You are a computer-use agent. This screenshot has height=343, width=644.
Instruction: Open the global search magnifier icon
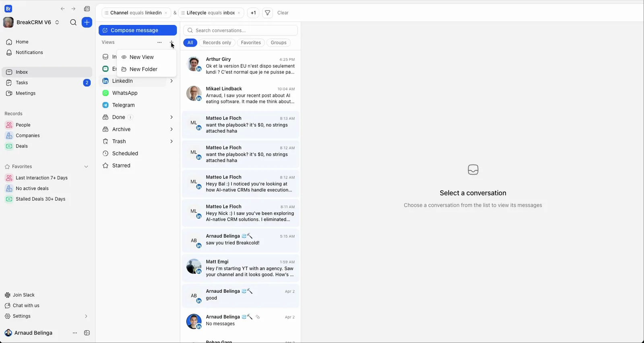(x=73, y=23)
